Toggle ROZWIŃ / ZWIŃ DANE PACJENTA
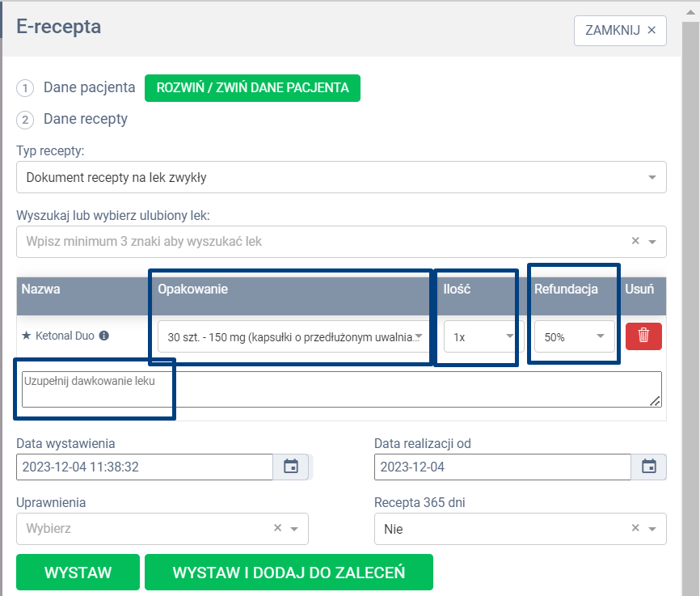The image size is (700, 596). 252,88
